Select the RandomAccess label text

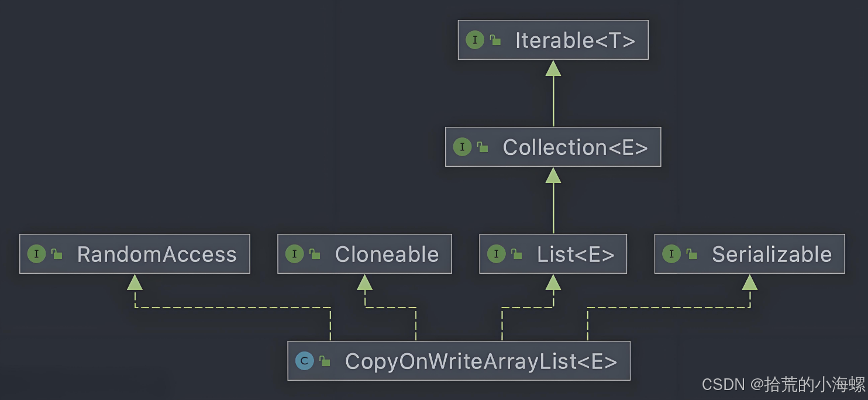(x=157, y=254)
